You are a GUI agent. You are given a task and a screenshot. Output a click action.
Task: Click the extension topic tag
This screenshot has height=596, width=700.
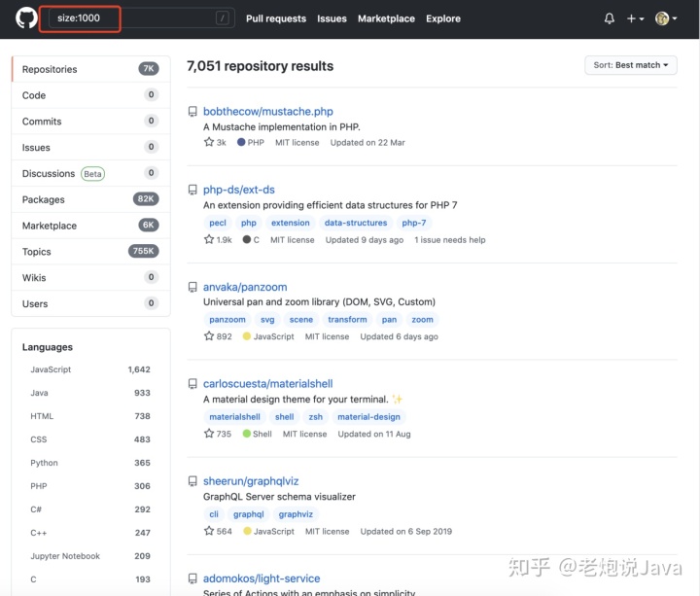pos(290,223)
